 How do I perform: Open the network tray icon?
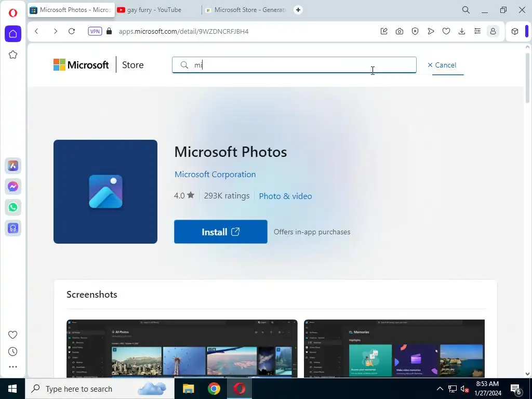click(453, 389)
